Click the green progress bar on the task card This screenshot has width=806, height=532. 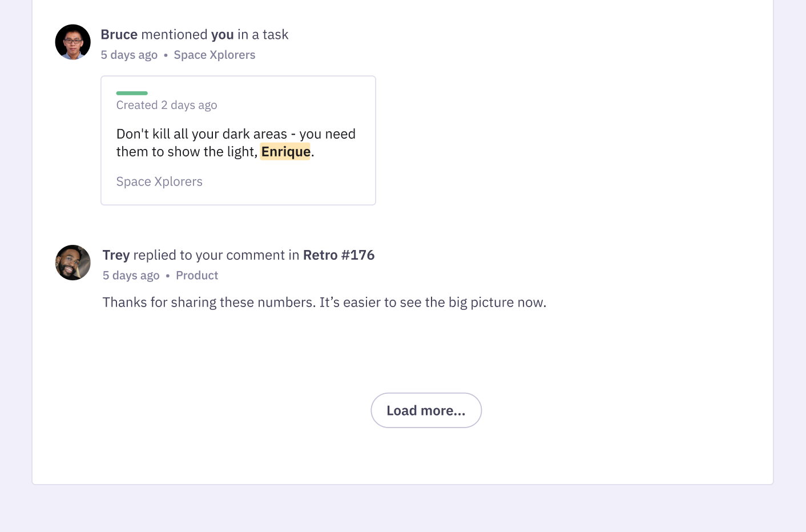coord(132,92)
